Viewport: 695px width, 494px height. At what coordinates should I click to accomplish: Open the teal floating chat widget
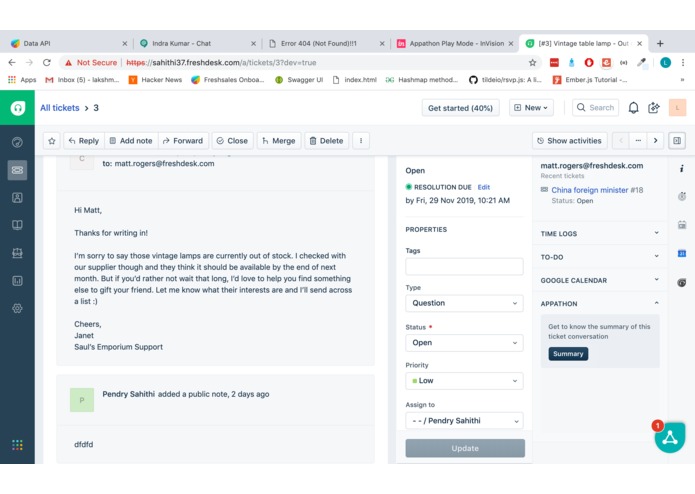pos(670,438)
